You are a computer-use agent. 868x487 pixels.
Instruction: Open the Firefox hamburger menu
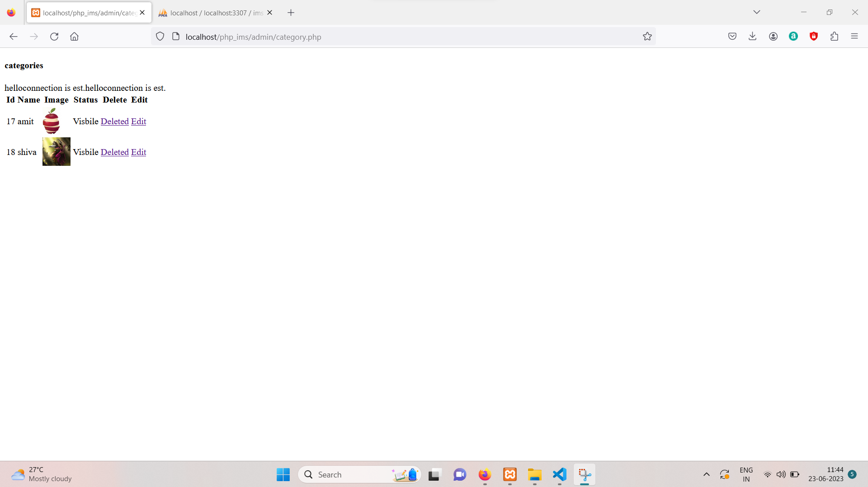point(855,36)
